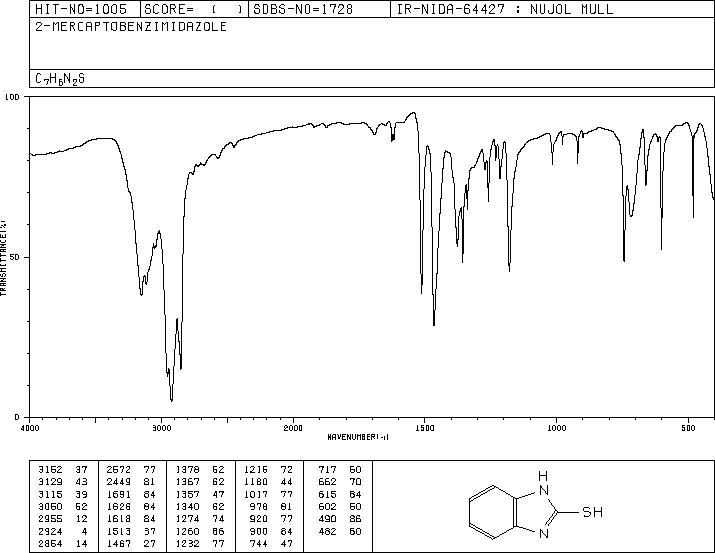
Task: Click the 717 peak entry in the table
Action: [x=327, y=470]
